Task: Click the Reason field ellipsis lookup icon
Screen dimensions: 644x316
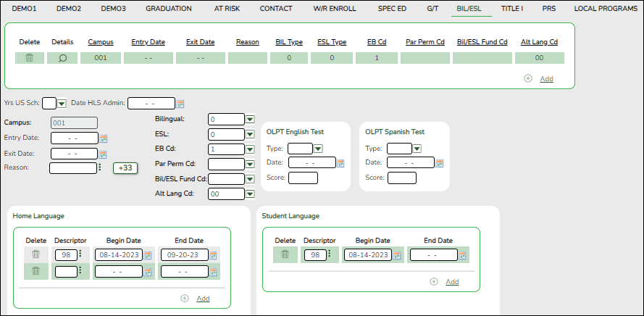Action: coord(99,168)
